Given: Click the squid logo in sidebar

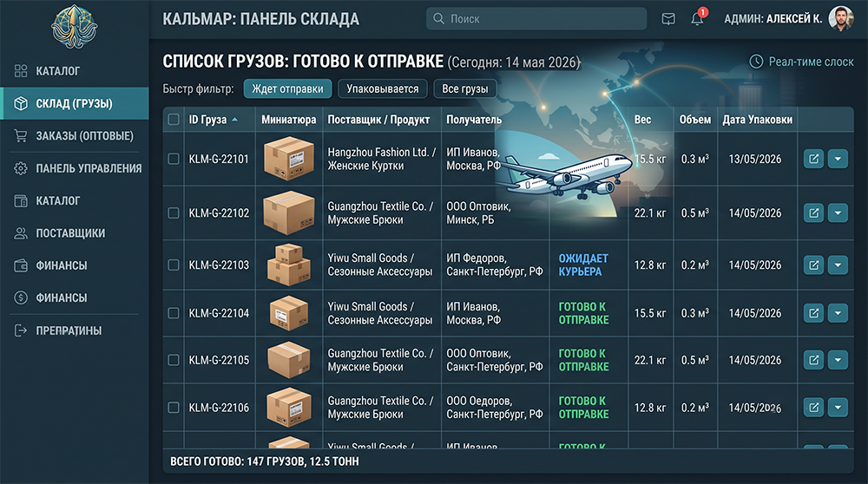Looking at the screenshot, I should tap(74, 26).
